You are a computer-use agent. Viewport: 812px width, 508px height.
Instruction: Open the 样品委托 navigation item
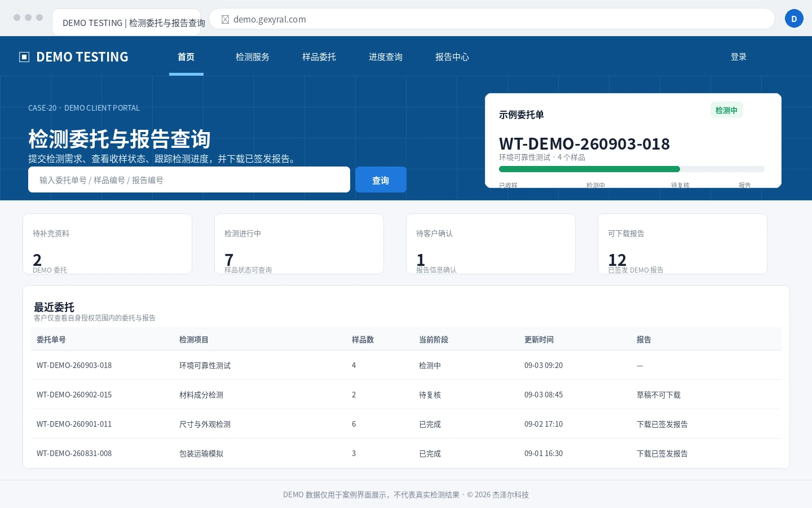319,57
